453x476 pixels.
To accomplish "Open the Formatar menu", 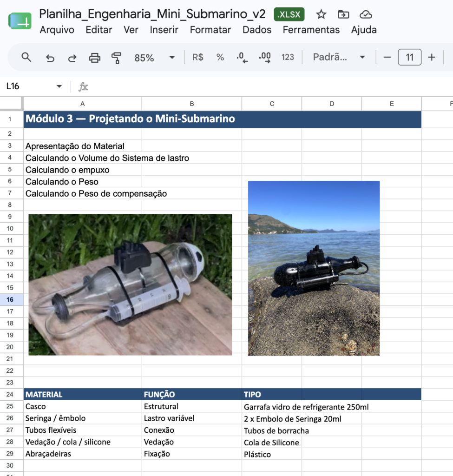I will tap(210, 30).
